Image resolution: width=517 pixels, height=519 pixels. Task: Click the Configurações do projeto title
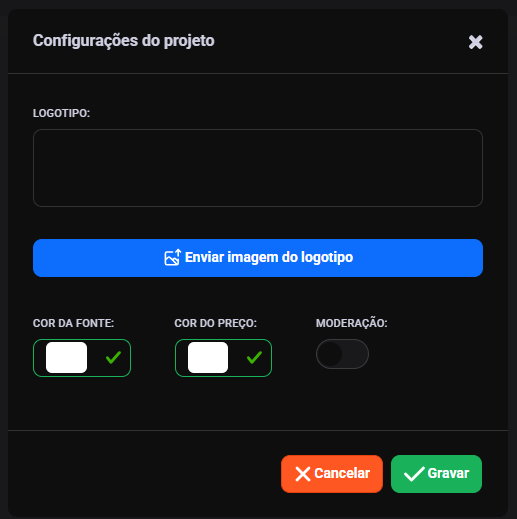(x=124, y=41)
